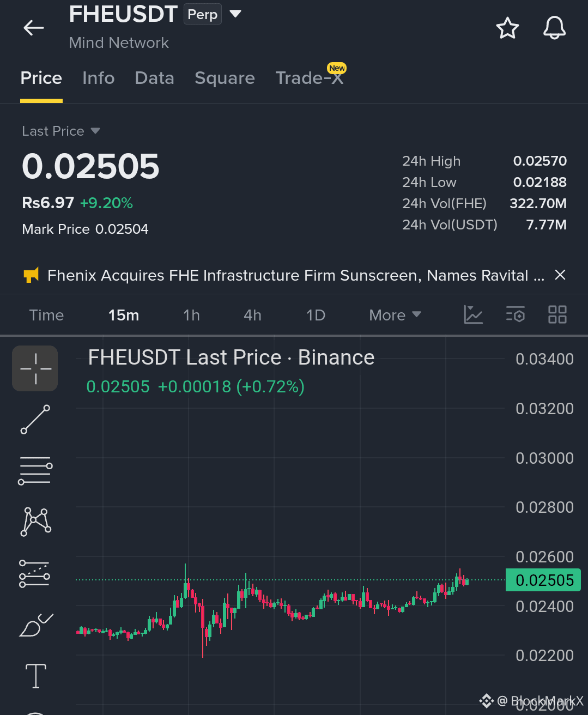Open the long position prediction tool

point(35,574)
